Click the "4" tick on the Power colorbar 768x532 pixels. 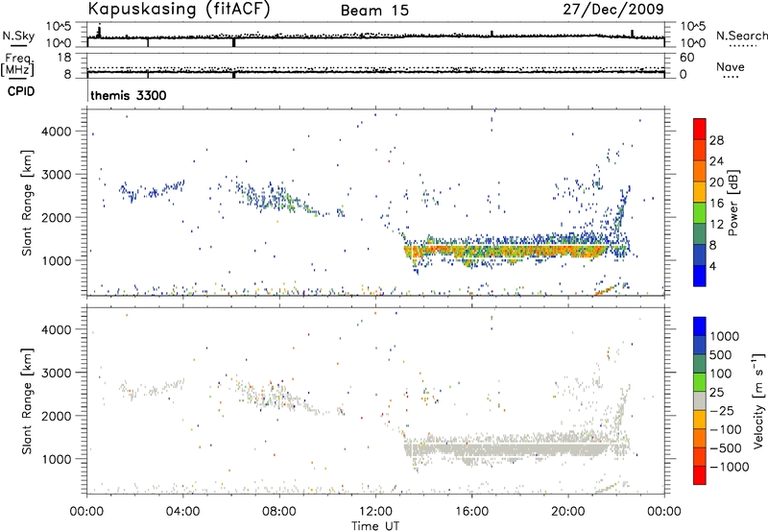713,266
